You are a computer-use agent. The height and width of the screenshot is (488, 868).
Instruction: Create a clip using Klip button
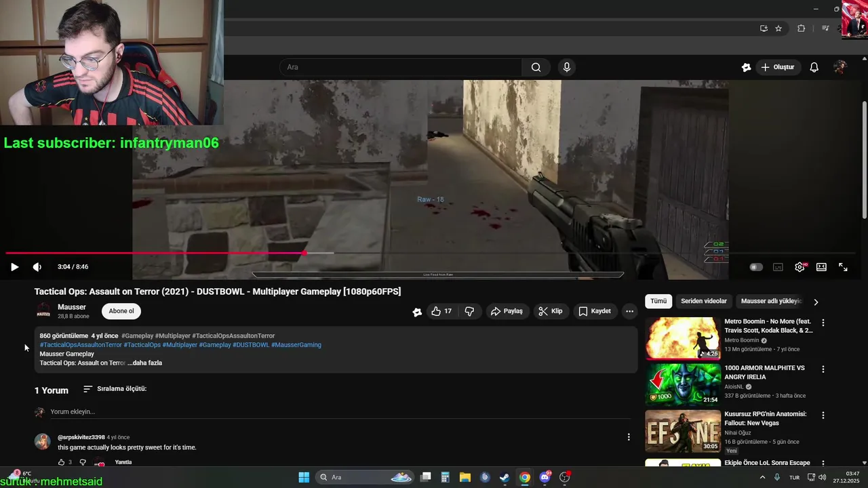tap(551, 311)
